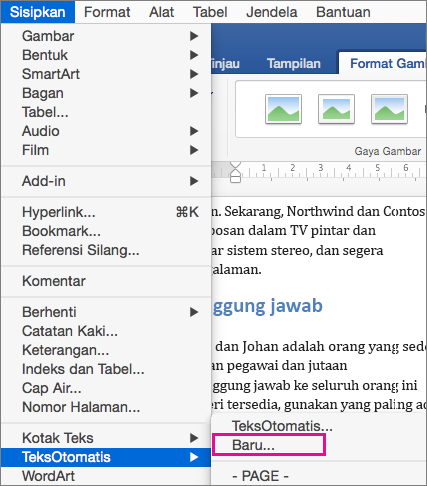Choose Hyperlink... menu item

[106, 212]
